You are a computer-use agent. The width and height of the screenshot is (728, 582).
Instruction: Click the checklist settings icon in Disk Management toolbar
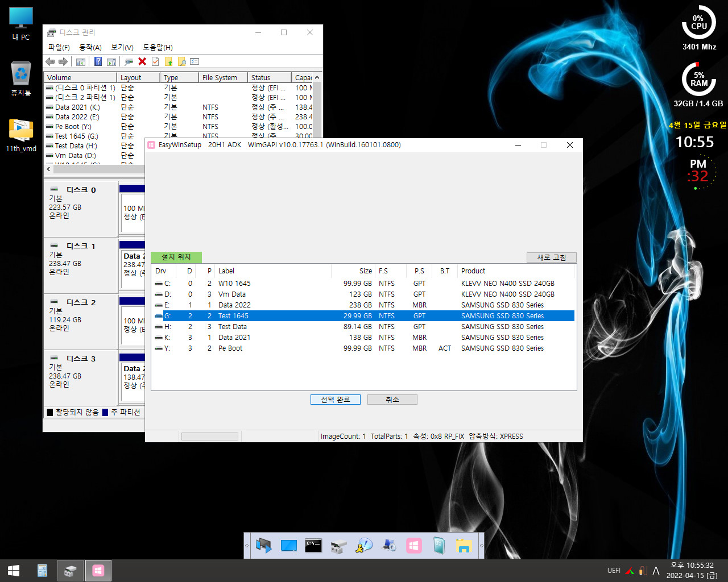[195, 61]
